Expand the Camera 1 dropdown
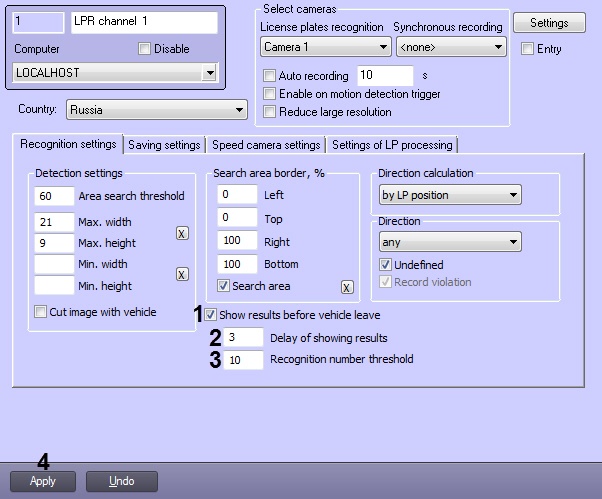The width and height of the screenshot is (602, 499). [325, 46]
